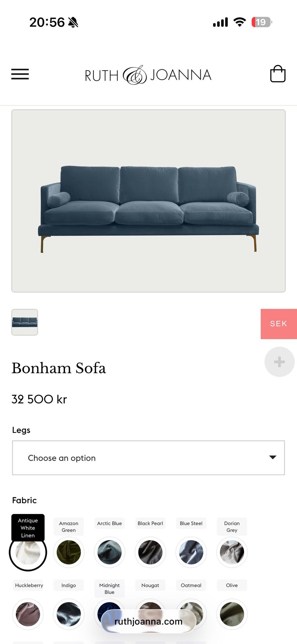Tap the grey plus floating button
The image size is (297, 644).
coord(279,362)
